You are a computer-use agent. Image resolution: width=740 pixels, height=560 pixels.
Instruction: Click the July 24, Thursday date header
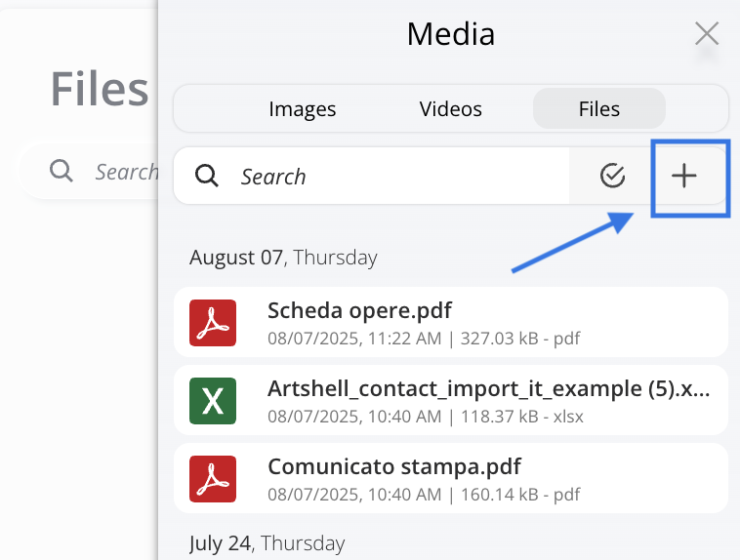[x=267, y=543]
